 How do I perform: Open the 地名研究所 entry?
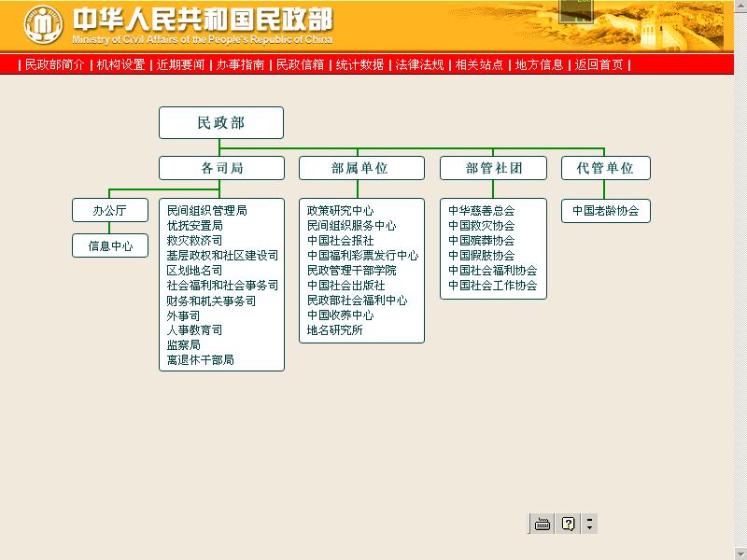334,330
